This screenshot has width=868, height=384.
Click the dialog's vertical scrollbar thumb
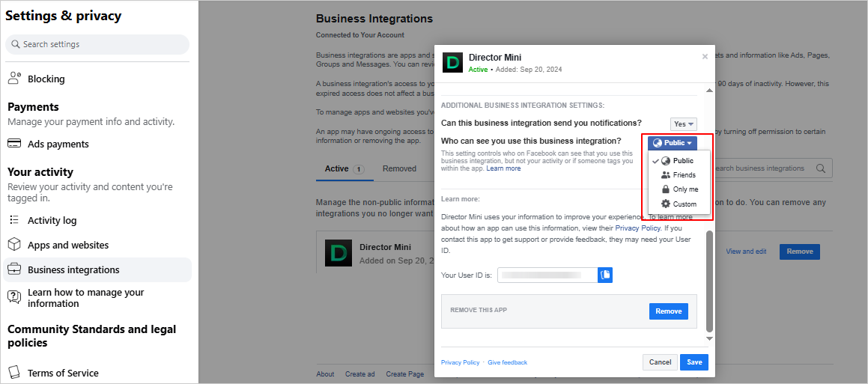click(709, 281)
